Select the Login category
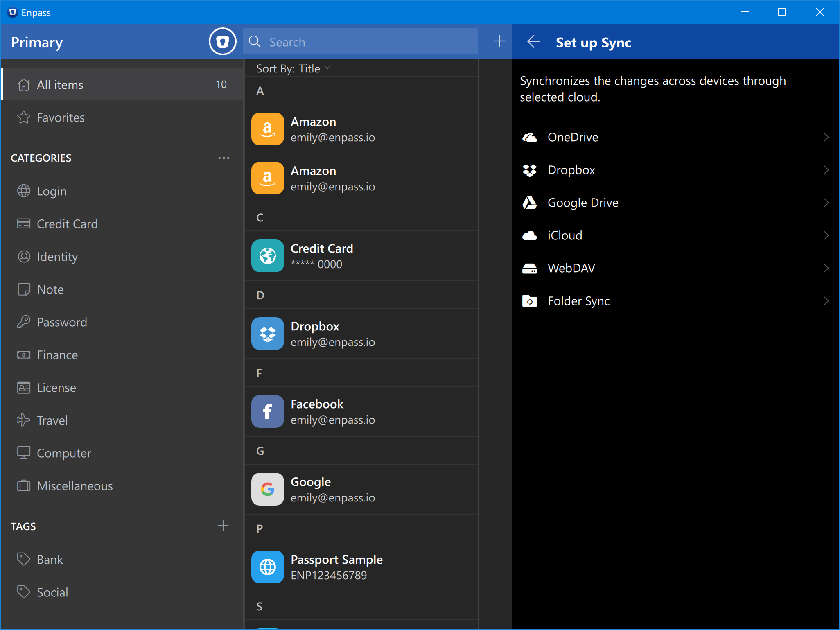The image size is (840, 630). pos(122,191)
